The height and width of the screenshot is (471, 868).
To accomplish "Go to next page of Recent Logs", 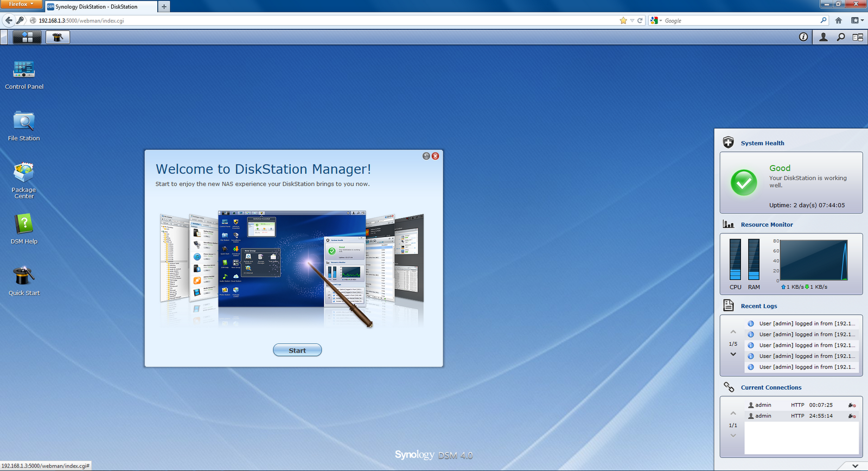I will click(x=733, y=354).
